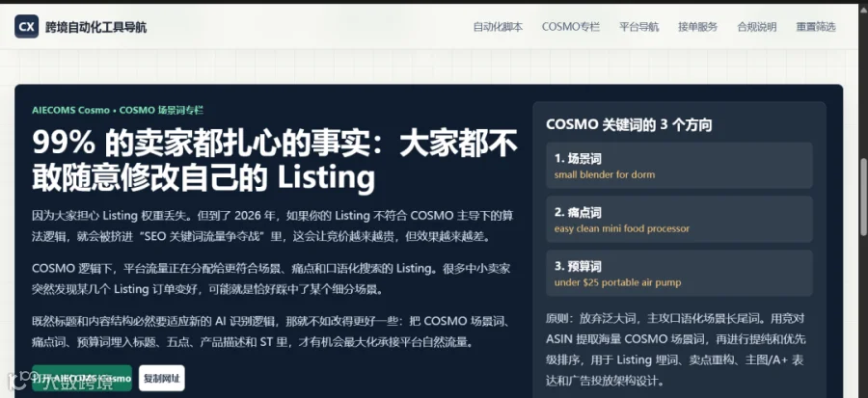This screenshot has width=868, height=398.
Task: Go to 自动化脚本 nav item
Action: point(498,27)
